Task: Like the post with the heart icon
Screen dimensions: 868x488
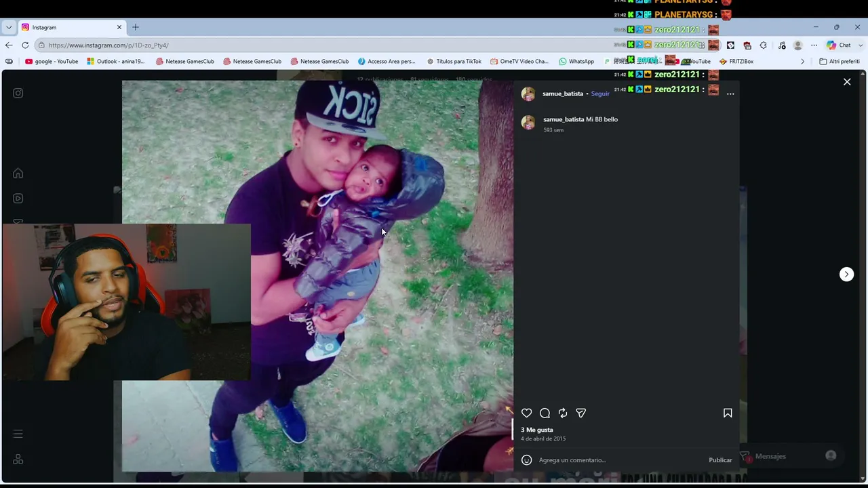Action: click(x=526, y=413)
